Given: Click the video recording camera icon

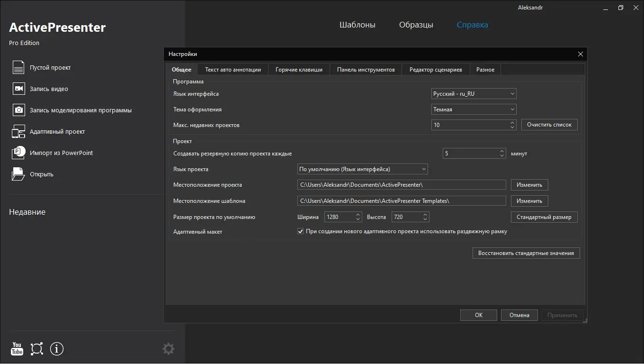Looking at the screenshot, I should click(18, 89).
